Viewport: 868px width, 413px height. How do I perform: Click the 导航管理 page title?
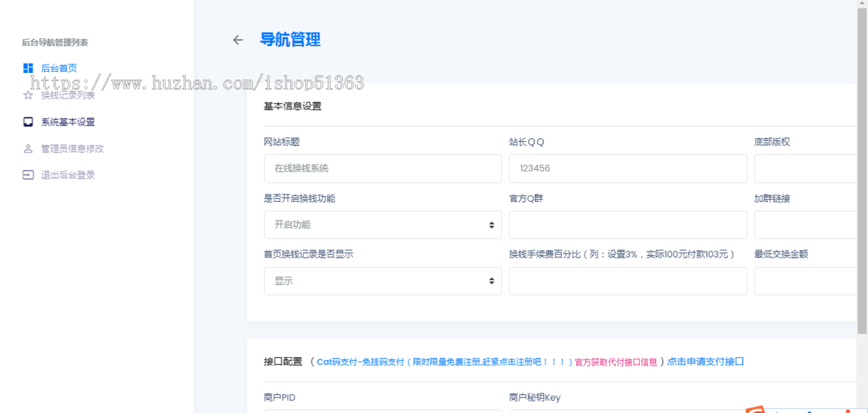click(290, 40)
